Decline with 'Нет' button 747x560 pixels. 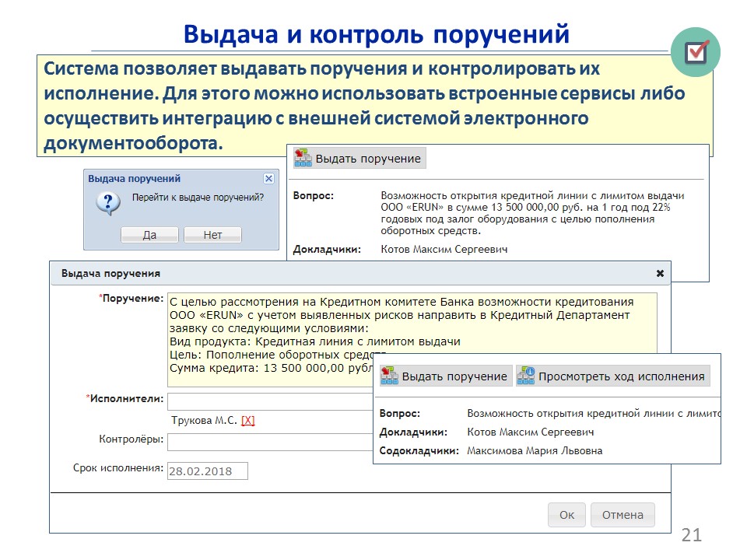pyautogui.click(x=212, y=235)
